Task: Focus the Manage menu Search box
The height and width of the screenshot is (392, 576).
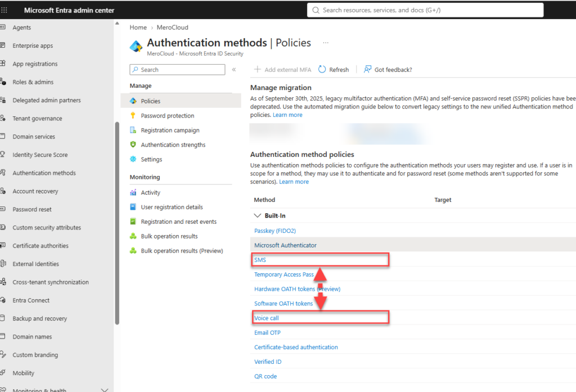Action: click(177, 69)
